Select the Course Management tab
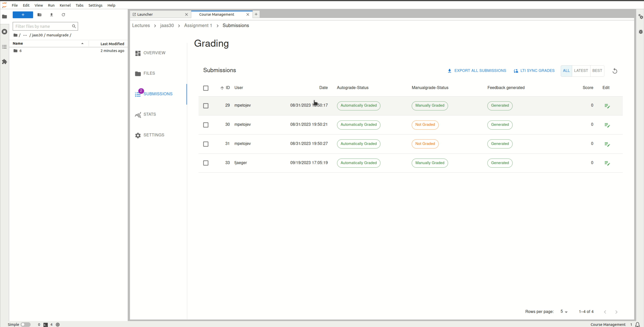This screenshot has height=327, width=644. tap(221, 14)
